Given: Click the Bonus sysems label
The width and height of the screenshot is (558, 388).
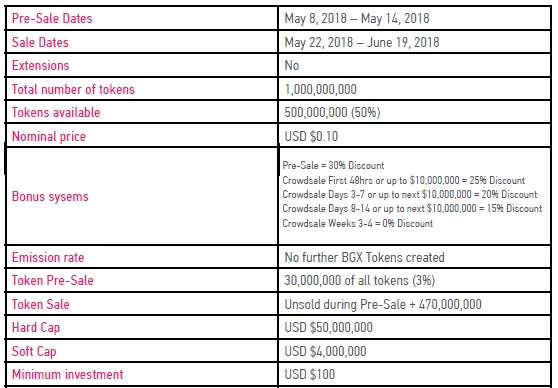Looking at the screenshot, I should pyautogui.click(x=50, y=196).
